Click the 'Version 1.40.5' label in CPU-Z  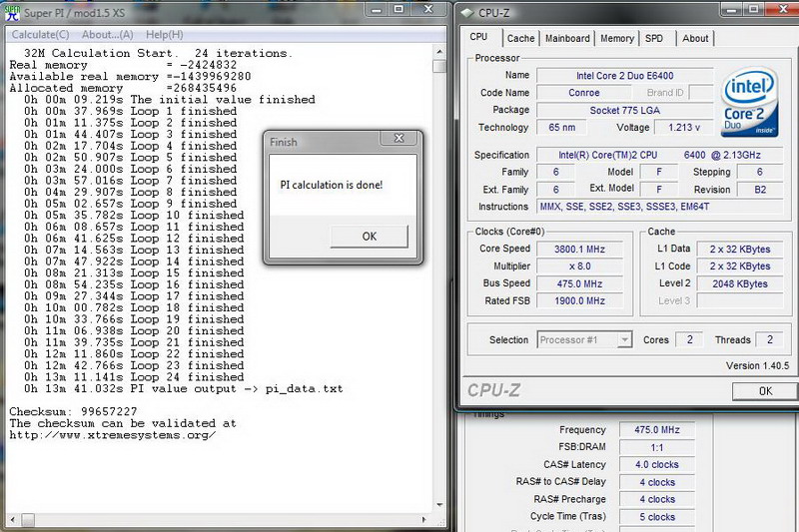click(x=757, y=365)
